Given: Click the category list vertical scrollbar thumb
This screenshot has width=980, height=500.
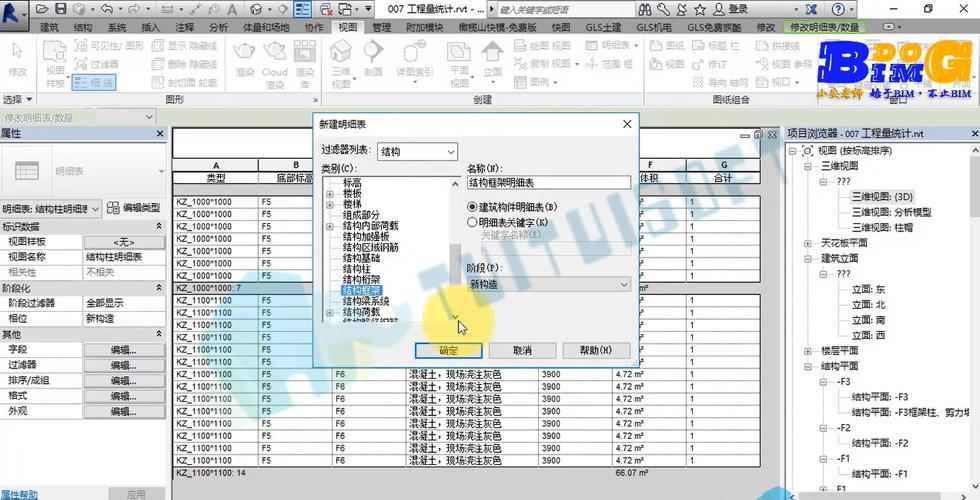Looking at the screenshot, I should pos(455,262).
